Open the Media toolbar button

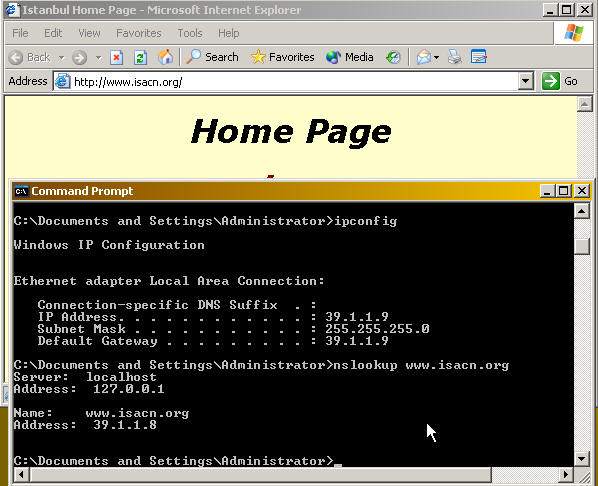(x=350, y=57)
